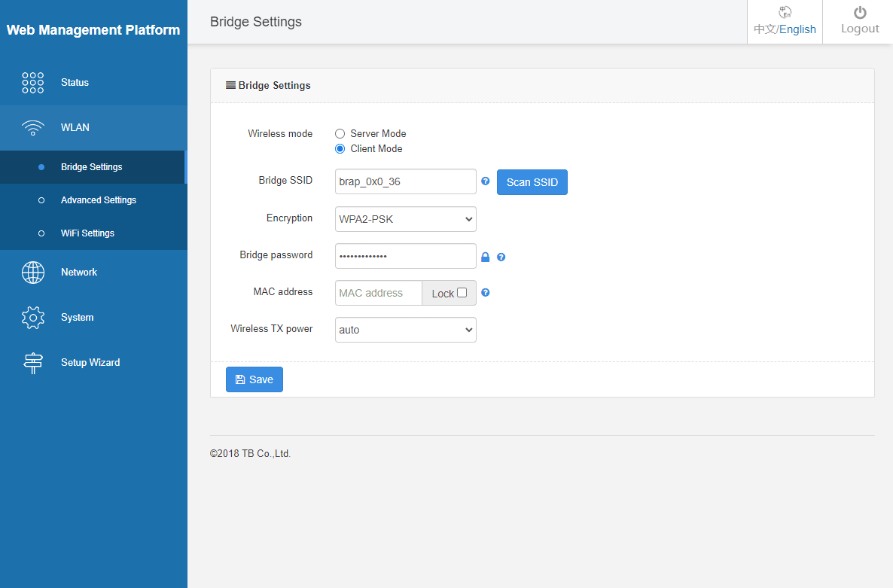Save the bridge settings
The image size is (893, 588).
pyautogui.click(x=254, y=379)
